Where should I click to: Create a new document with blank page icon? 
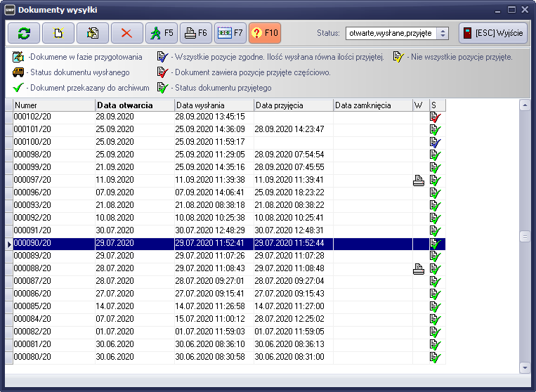(58, 33)
